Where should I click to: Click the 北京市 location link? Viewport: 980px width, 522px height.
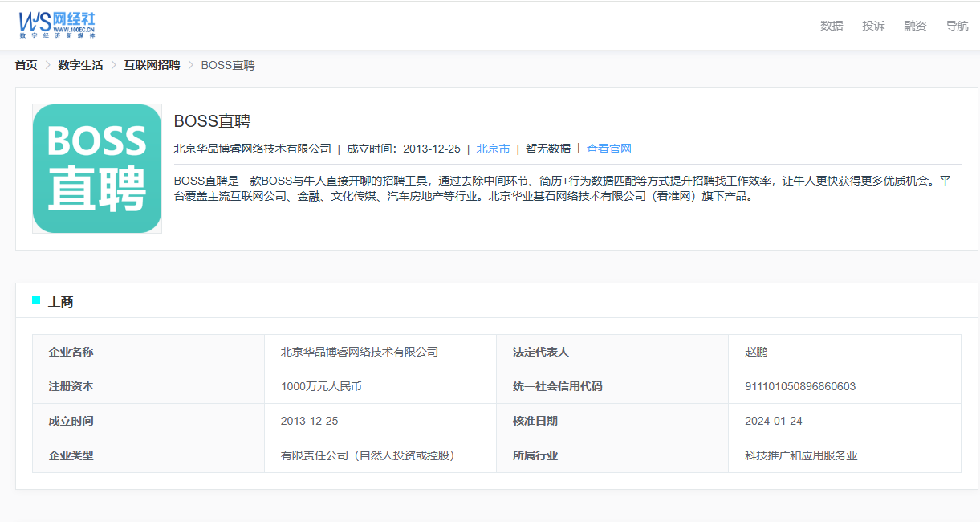(x=493, y=149)
